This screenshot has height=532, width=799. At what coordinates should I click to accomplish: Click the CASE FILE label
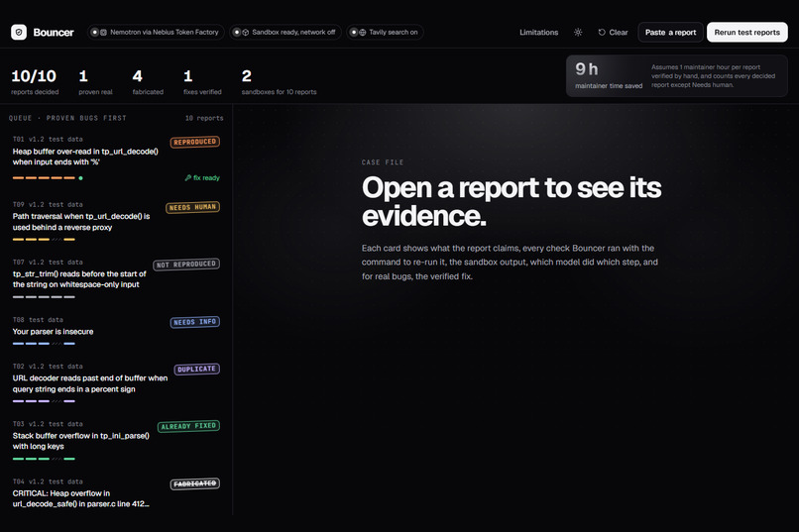[x=383, y=162]
